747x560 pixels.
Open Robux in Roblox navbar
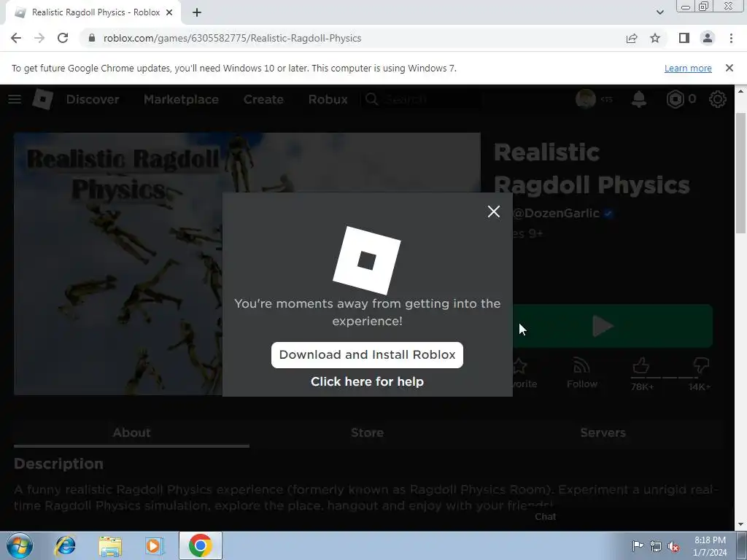tap(328, 99)
